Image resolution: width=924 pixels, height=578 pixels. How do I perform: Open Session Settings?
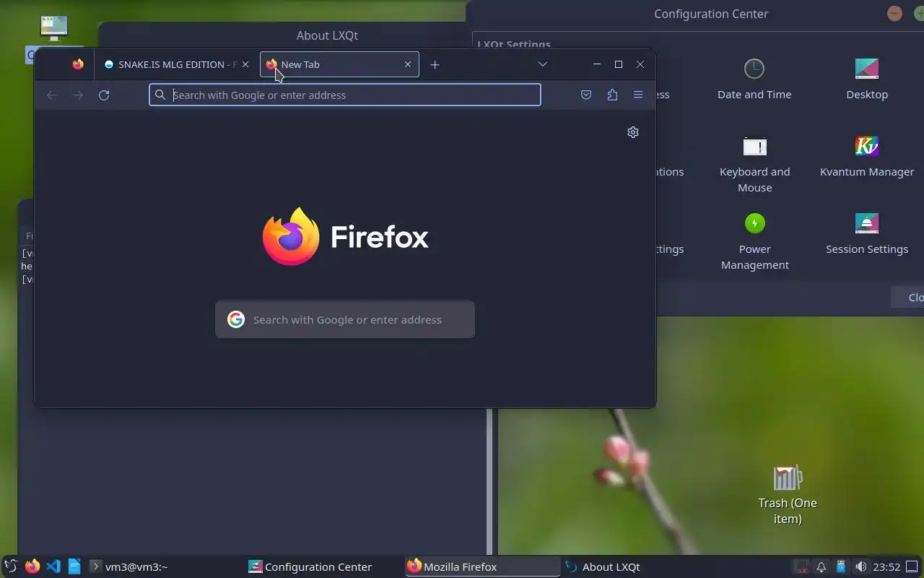click(867, 233)
